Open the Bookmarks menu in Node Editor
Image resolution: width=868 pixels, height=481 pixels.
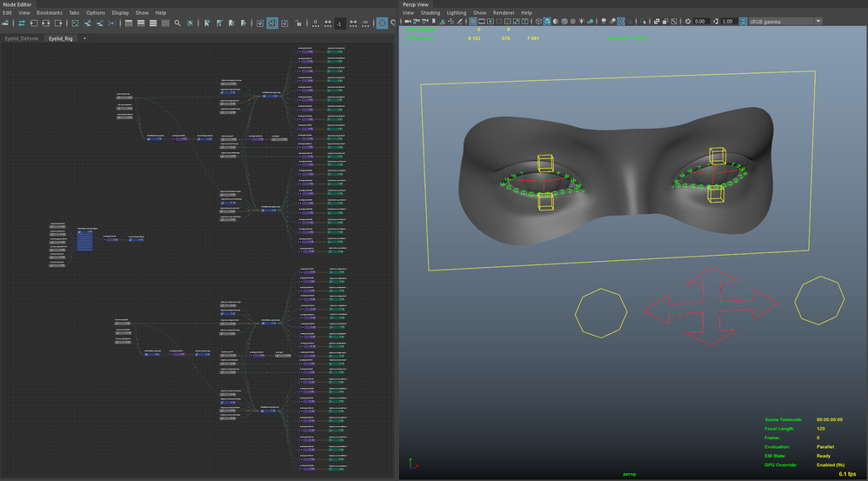click(x=50, y=13)
